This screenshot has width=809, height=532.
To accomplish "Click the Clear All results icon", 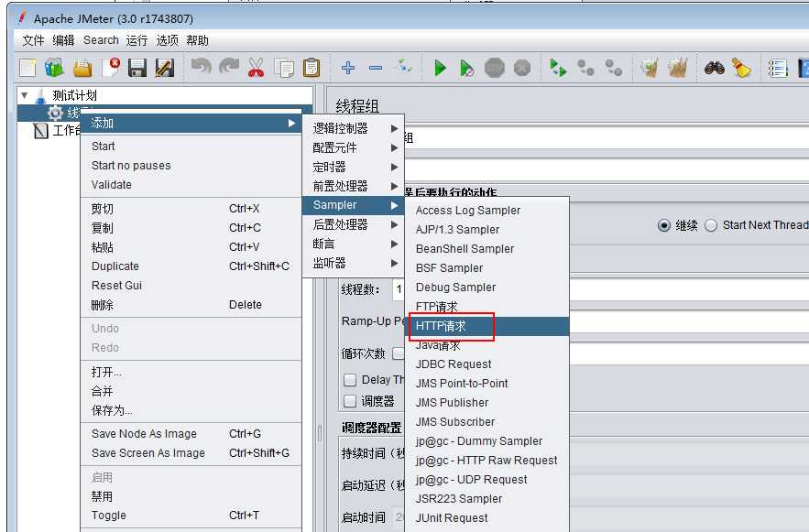I will pos(678,68).
